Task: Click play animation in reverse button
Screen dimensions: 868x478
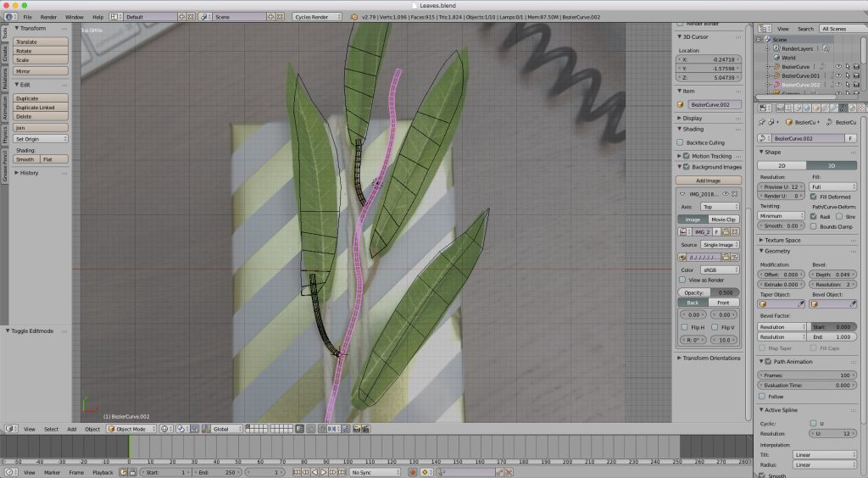Action: (x=314, y=472)
